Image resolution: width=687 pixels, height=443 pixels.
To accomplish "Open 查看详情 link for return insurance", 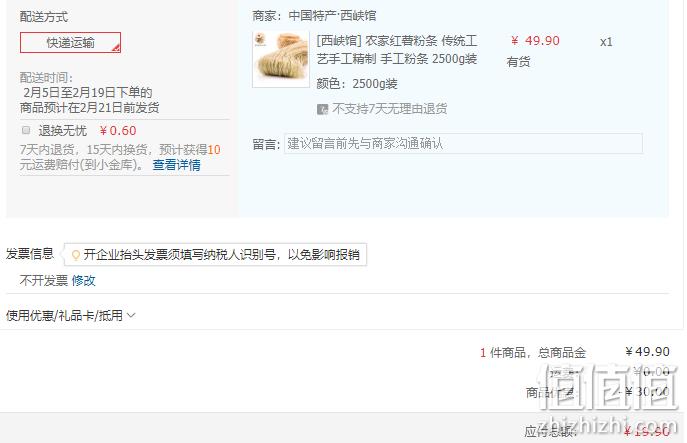I will tap(176, 165).
